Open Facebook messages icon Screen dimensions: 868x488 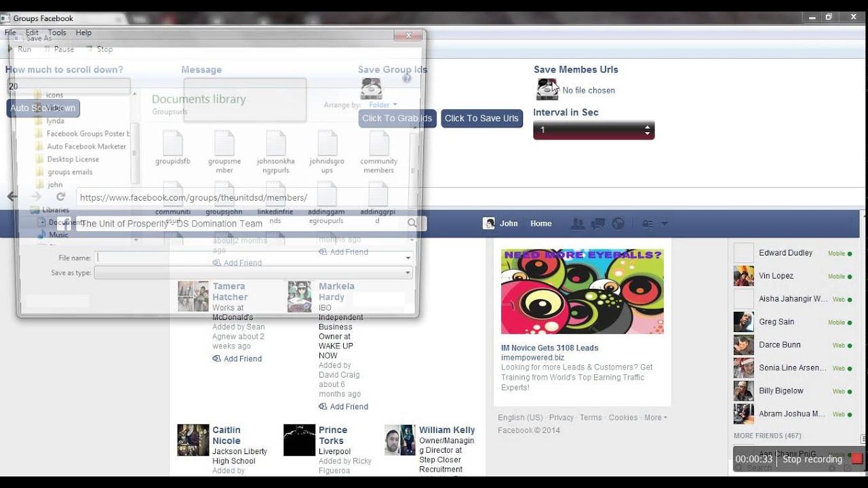(598, 223)
